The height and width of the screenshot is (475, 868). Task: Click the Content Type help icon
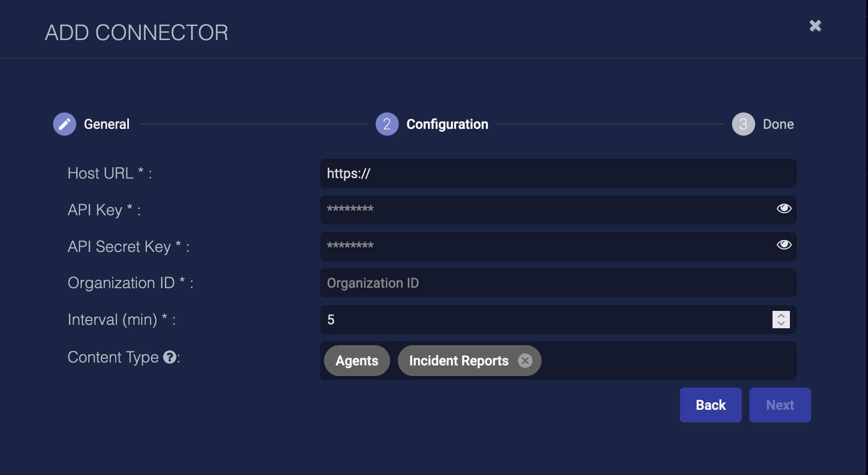[x=169, y=357]
